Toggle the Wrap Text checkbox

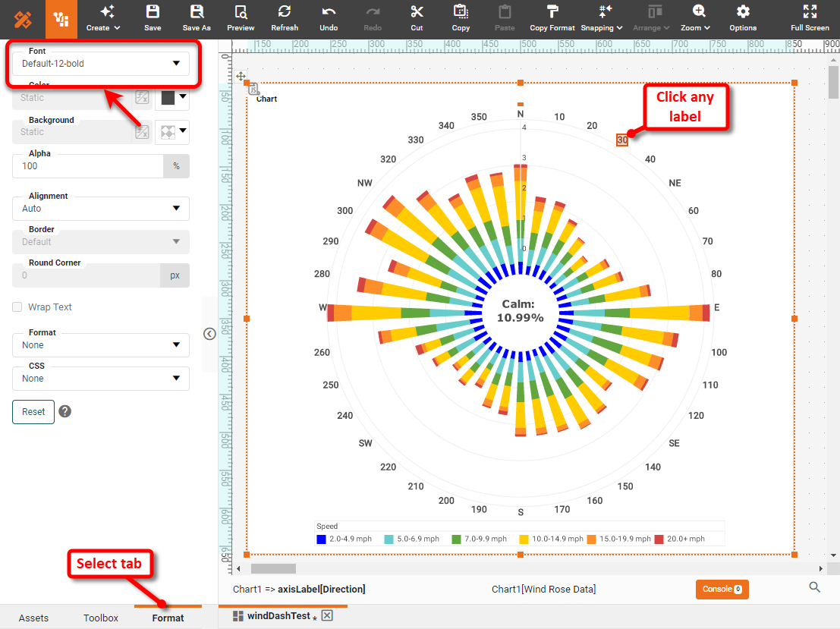[17, 307]
